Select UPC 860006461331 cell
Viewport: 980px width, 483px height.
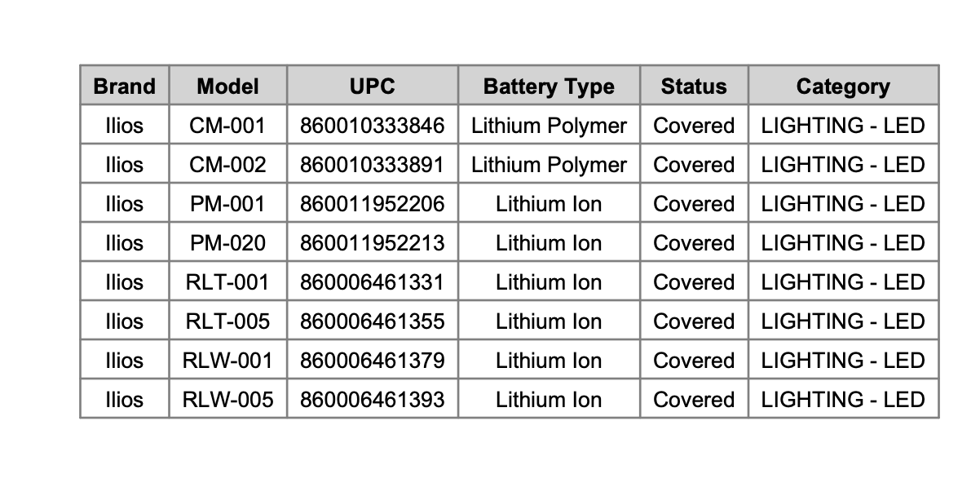[372, 282]
